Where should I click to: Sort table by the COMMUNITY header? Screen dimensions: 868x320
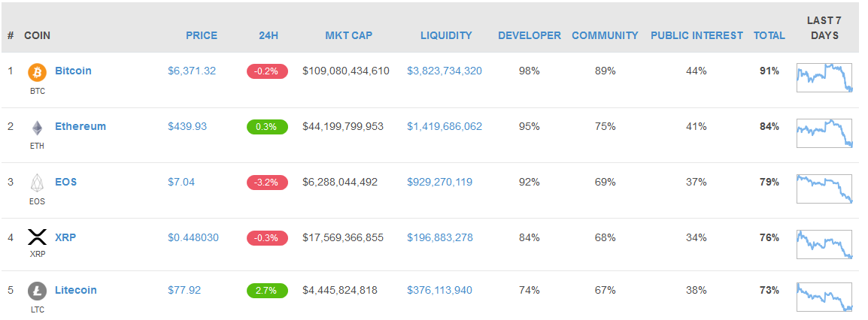(605, 35)
